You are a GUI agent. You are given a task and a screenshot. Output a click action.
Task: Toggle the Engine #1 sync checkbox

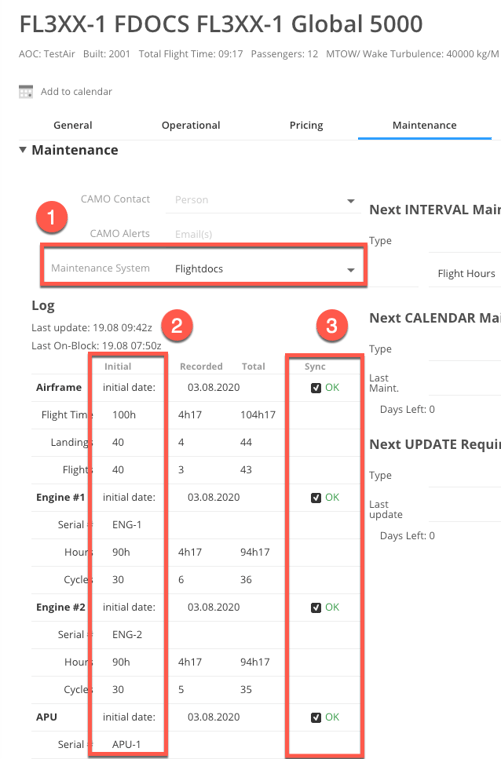(316, 498)
